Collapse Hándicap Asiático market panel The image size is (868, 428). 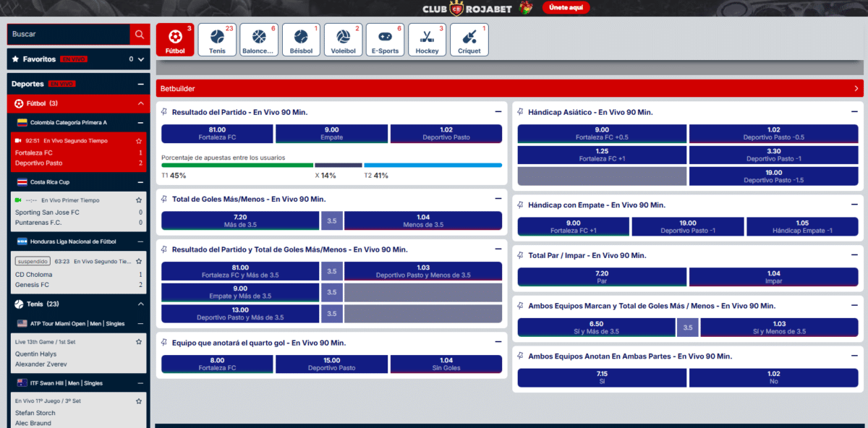tap(855, 112)
